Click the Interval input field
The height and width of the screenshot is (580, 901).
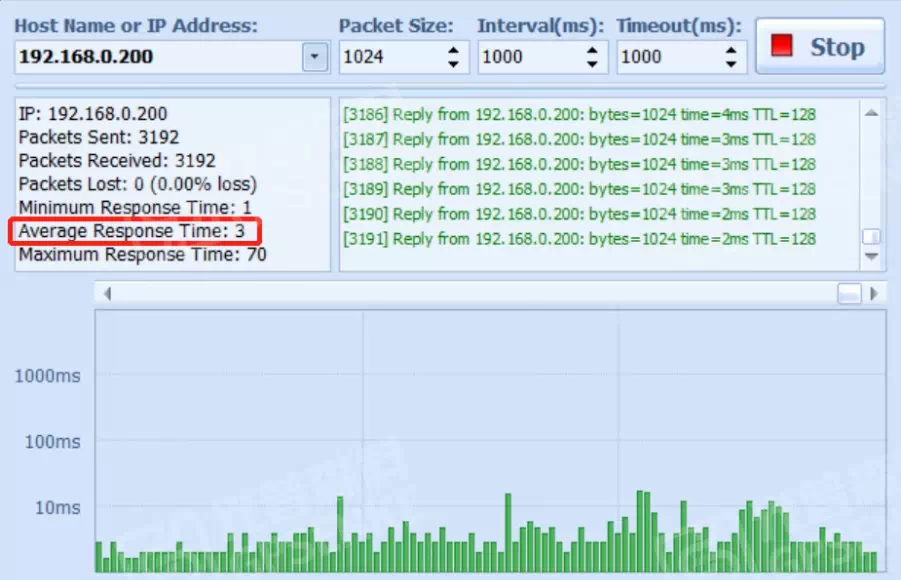(x=530, y=57)
